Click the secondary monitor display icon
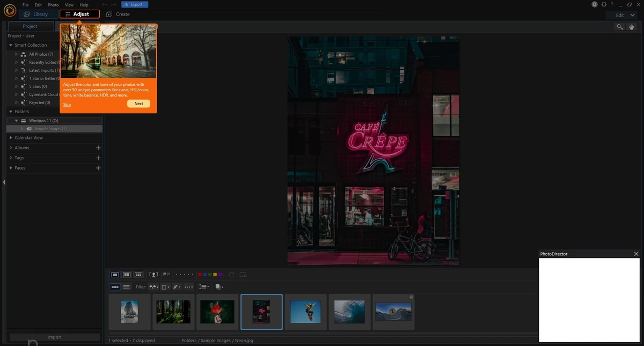 (243, 275)
